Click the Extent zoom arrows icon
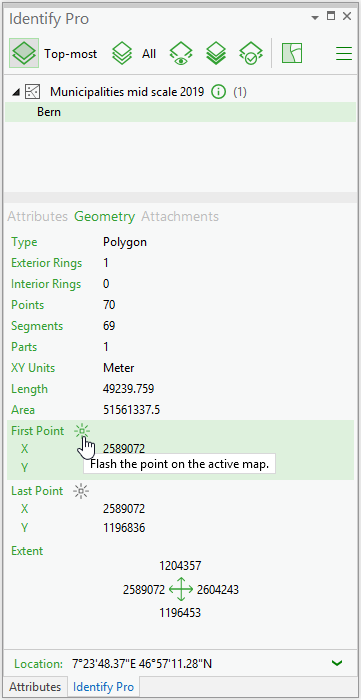Image resolution: width=361 pixels, height=700 pixels. 181,589
